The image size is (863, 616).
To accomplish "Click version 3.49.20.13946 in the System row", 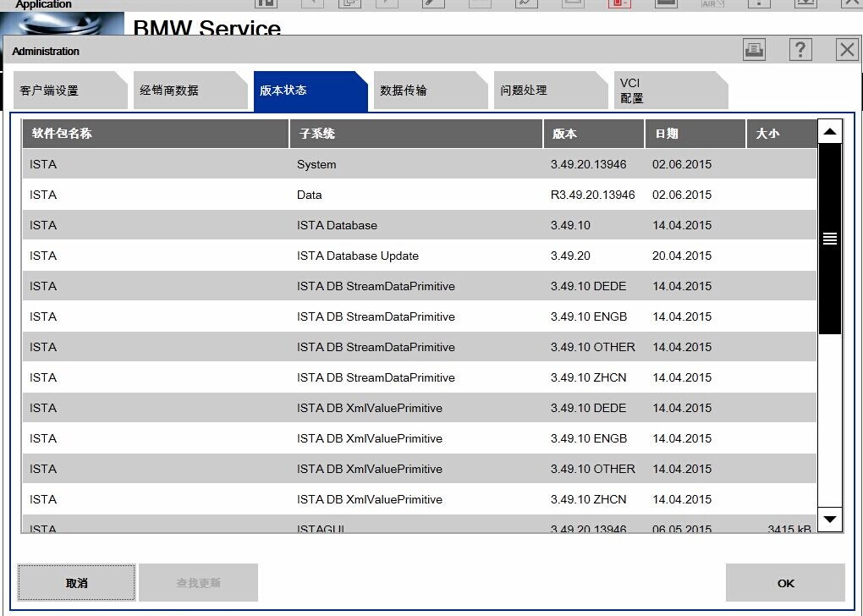I will pos(588,165).
